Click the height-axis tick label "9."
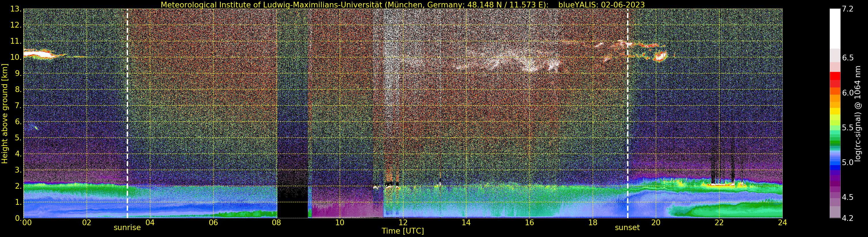868x237 pixels. [x=18, y=73]
